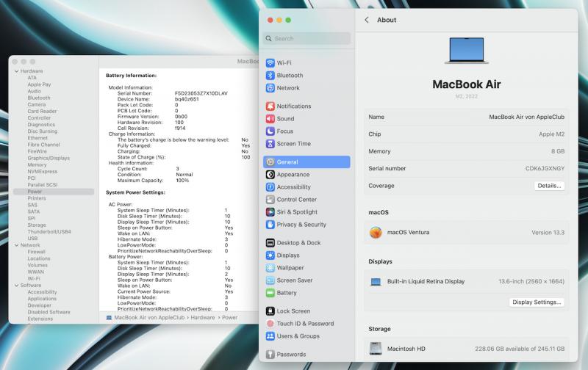This screenshot has height=370, width=588.
Task: Open Display Settings button
Action: click(x=537, y=302)
